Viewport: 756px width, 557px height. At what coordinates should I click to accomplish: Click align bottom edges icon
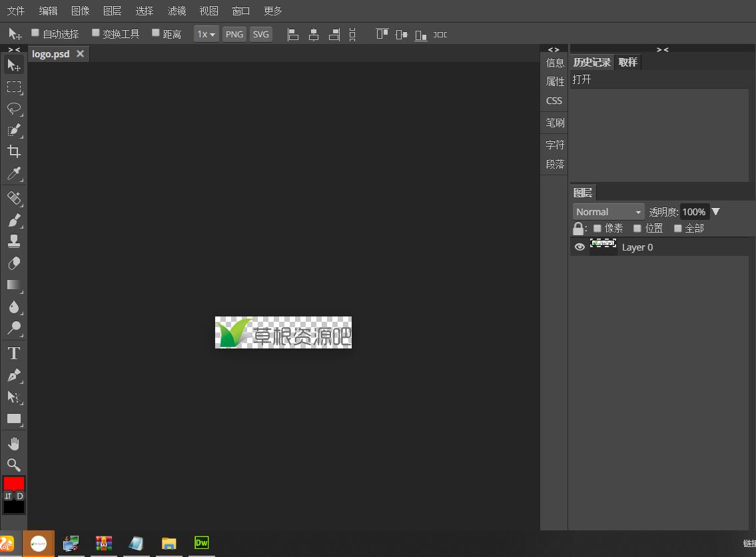[421, 35]
